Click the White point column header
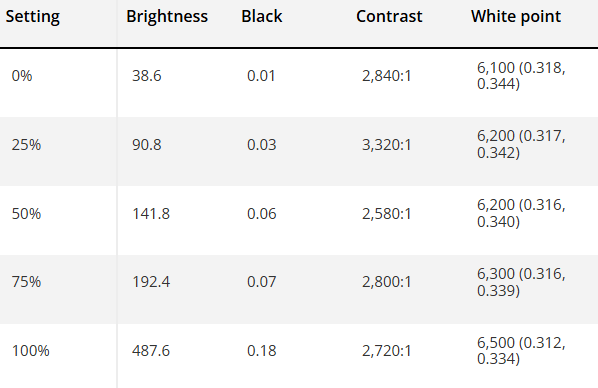 (516, 16)
